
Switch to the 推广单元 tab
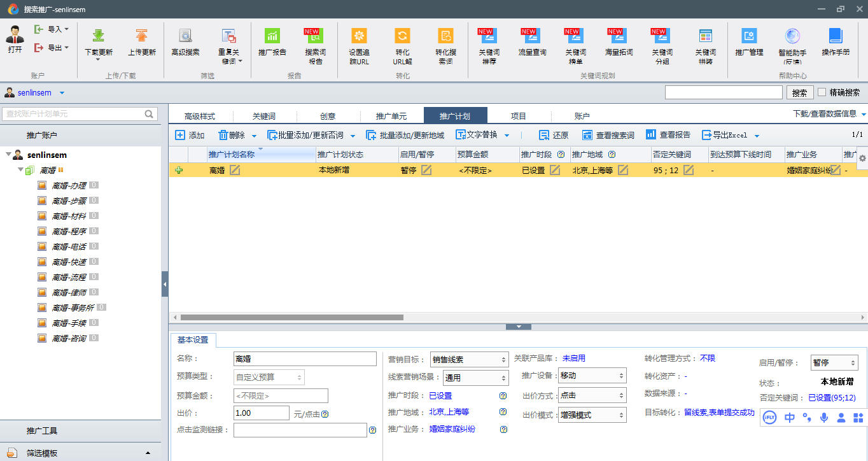click(x=391, y=117)
